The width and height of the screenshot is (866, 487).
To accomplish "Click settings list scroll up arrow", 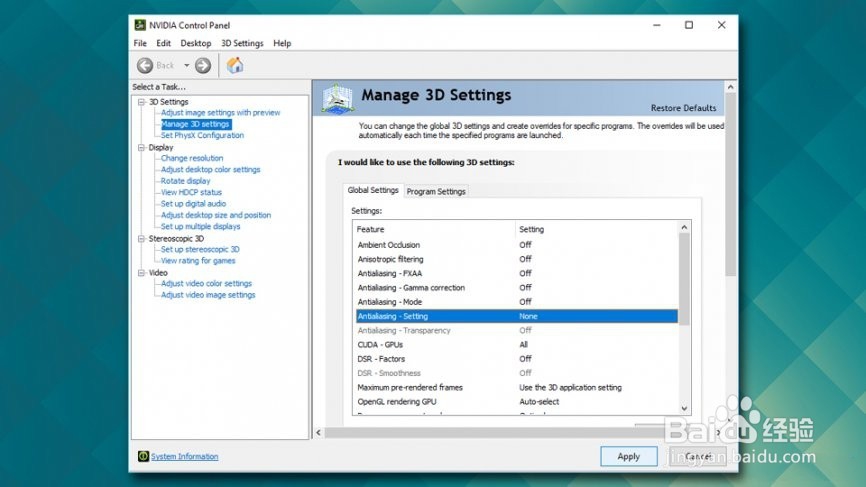I will pos(684,227).
